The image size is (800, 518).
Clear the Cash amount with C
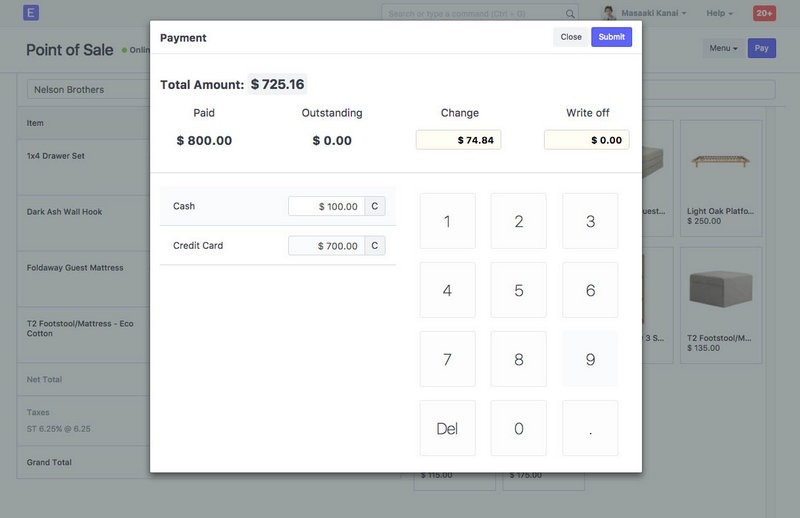click(x=375, y=206)
